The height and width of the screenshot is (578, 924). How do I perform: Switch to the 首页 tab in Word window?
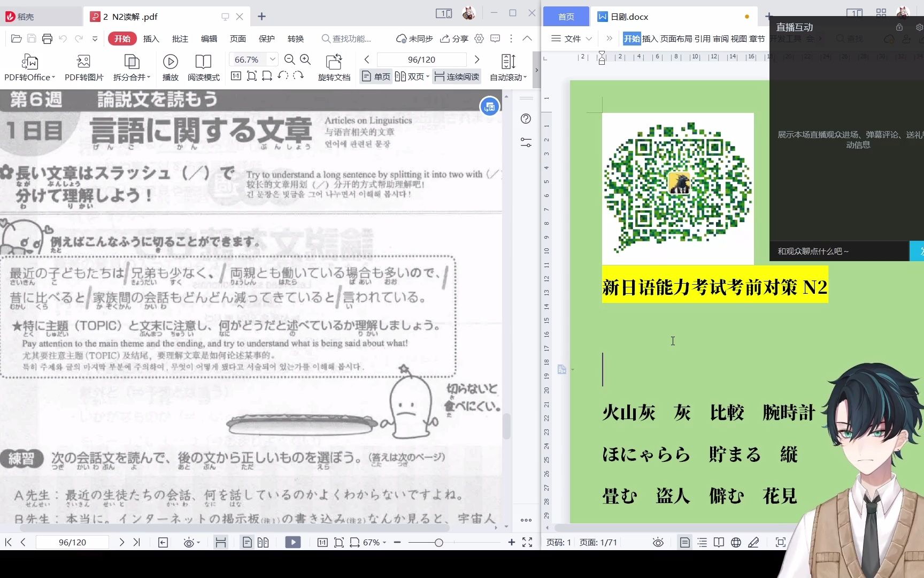[566, 17]
